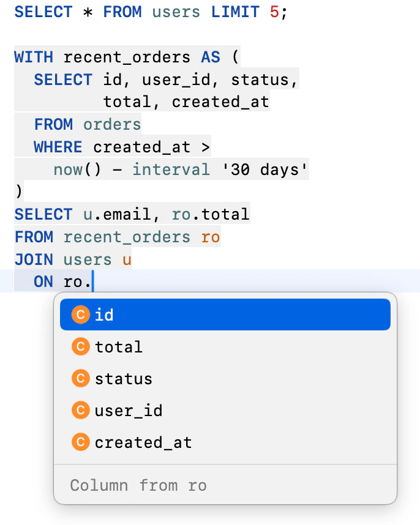Click the 'interval' keyword

(171, 169)
